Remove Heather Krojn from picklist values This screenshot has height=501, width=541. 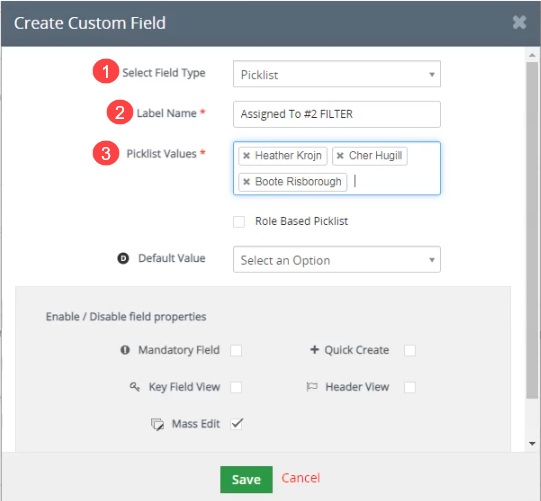(246, 156)
